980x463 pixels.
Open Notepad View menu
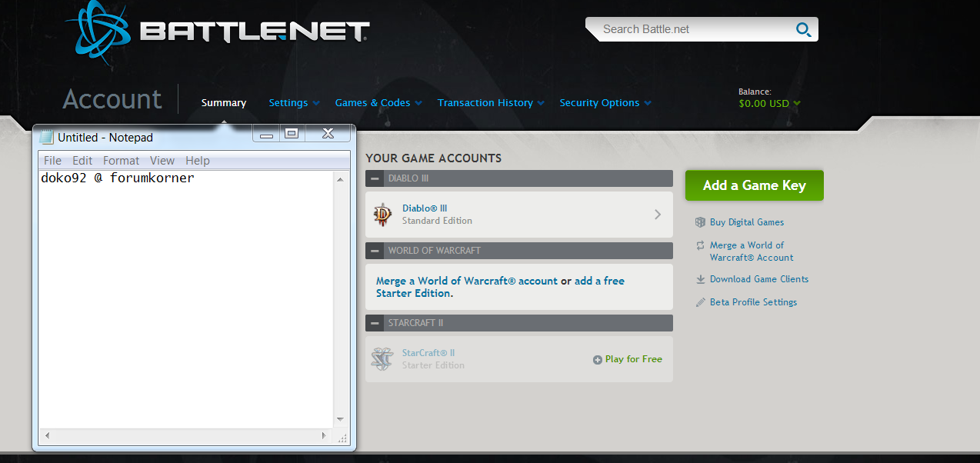(x=162, y=161)
